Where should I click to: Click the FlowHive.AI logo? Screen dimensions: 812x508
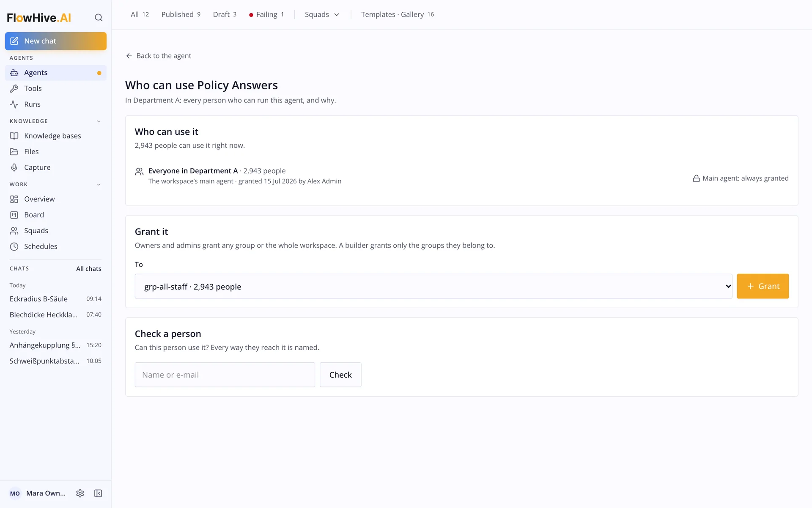[x=39, y=17]
